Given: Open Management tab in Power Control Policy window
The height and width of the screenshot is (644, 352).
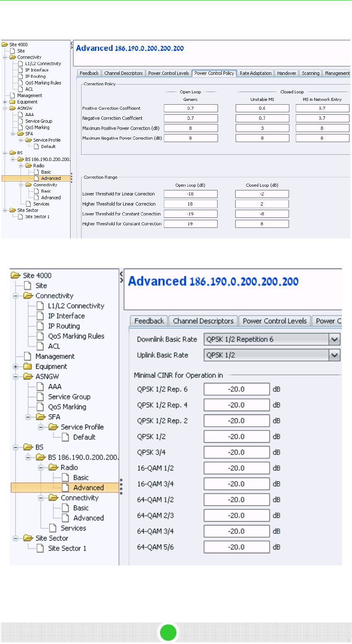Looking at the screenshot, I should 337,73.
